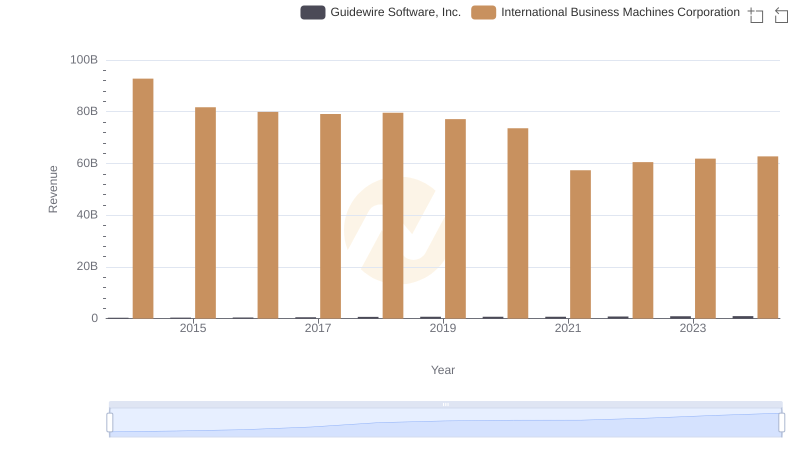This screenshot has height=461, width=800.
Task: Grab the right data zoom slider handle
Action: [x=782, y=423]
